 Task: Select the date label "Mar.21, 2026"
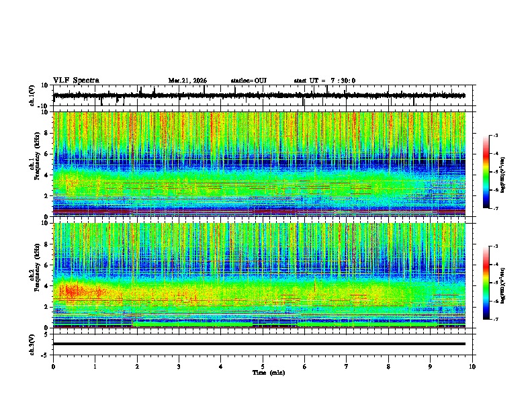tap(187, 81)
